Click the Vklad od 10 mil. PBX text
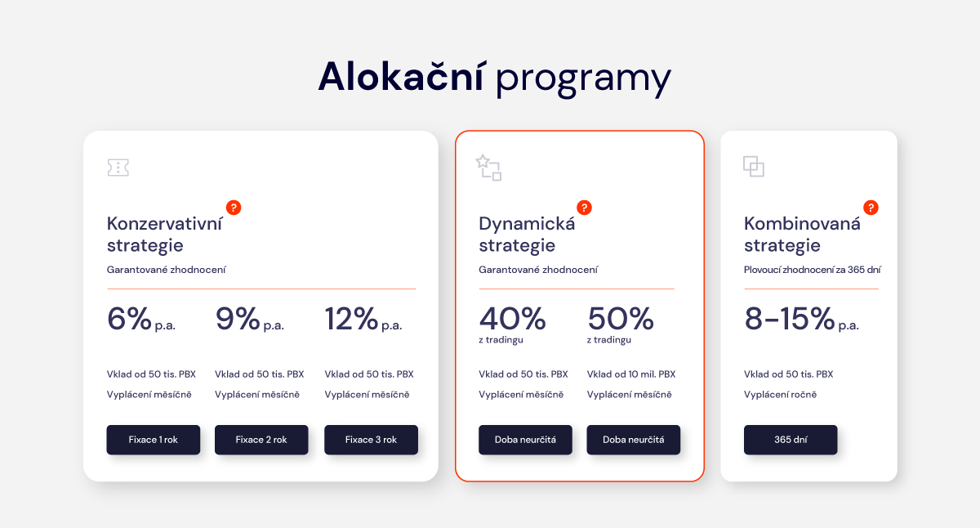 coord(631,374)
